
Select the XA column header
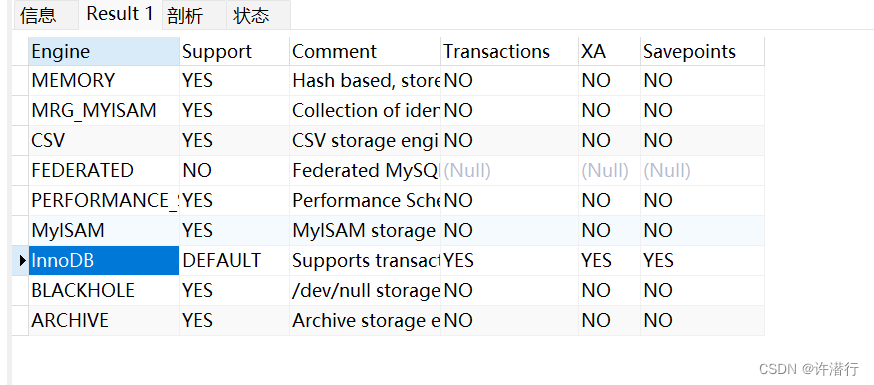(x=610, y=52)
